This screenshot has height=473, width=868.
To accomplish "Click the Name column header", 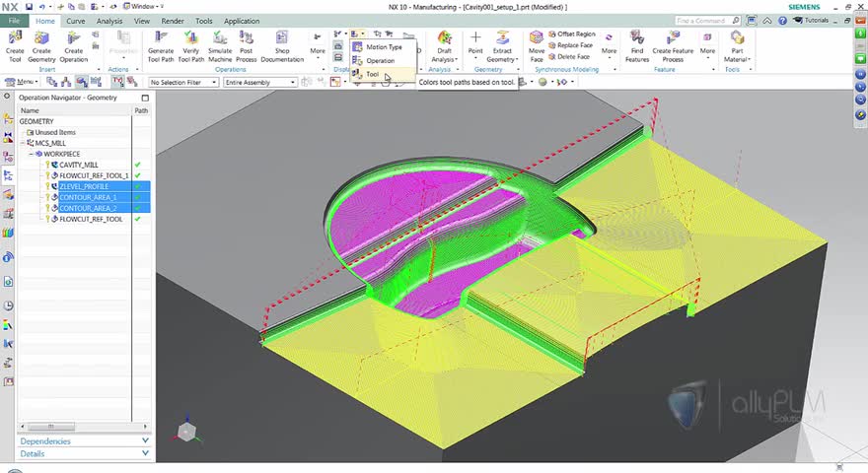I will click(75, 110).
